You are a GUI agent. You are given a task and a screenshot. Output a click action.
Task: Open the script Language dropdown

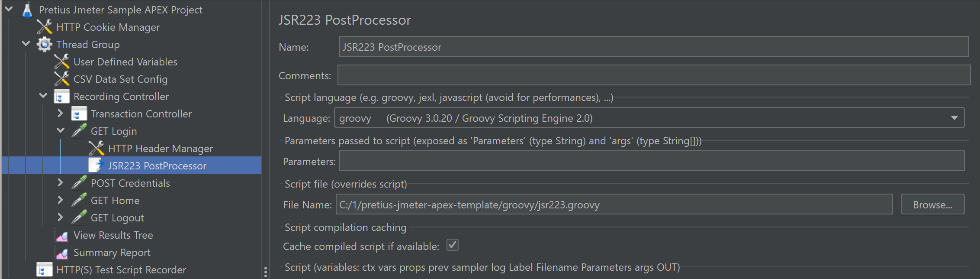pos(954,118)
